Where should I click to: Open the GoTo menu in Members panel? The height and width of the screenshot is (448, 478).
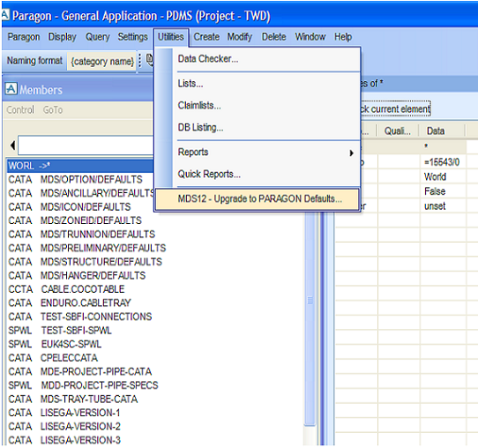click(53, 109)
